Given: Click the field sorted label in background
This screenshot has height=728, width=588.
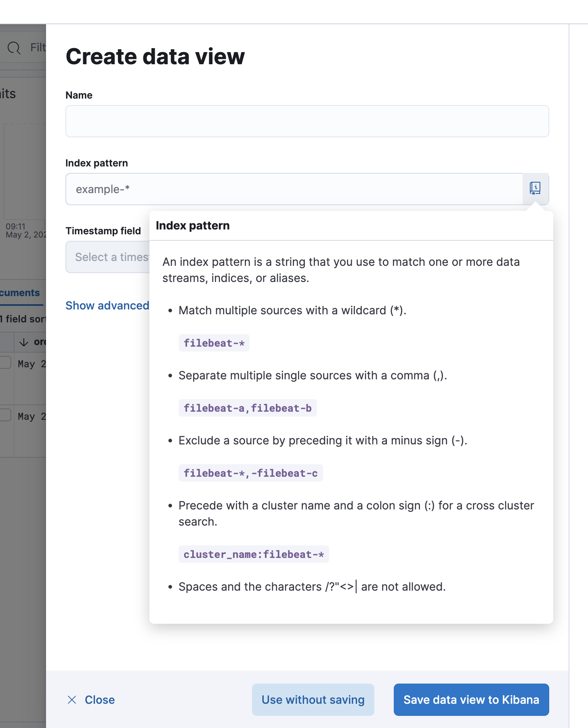Looking at the screenshot, I should coord(23,319).
